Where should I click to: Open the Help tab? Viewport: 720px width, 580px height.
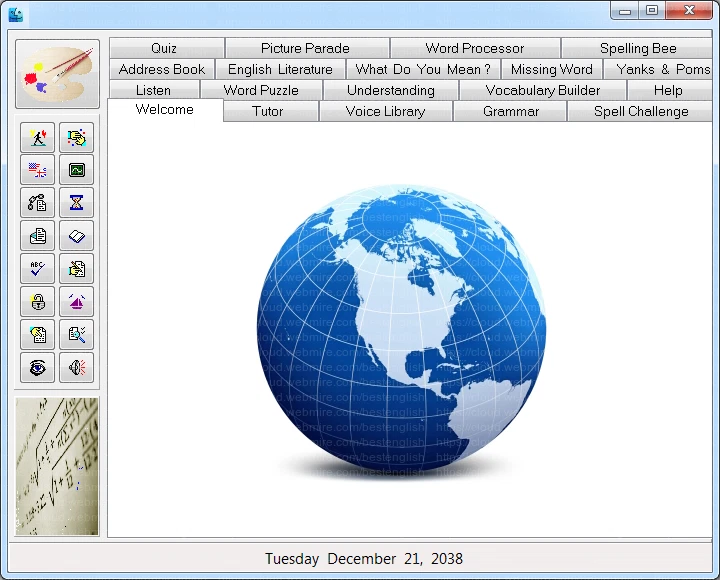[x=669, y=90]
